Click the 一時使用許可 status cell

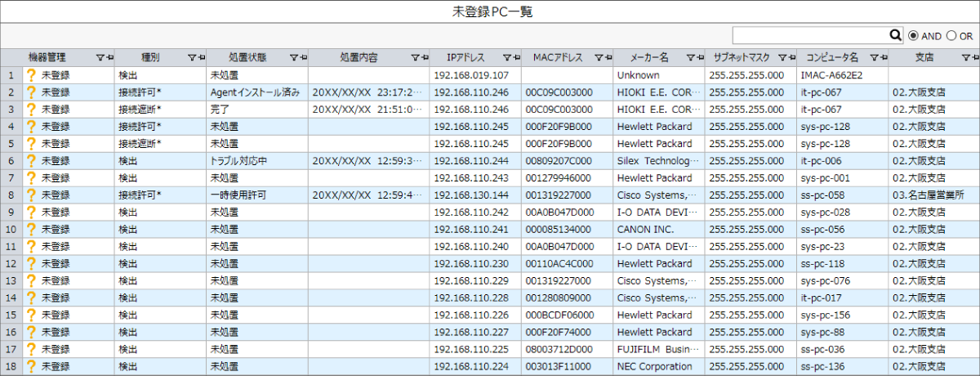pyautogui.click(x=257, y=195)
